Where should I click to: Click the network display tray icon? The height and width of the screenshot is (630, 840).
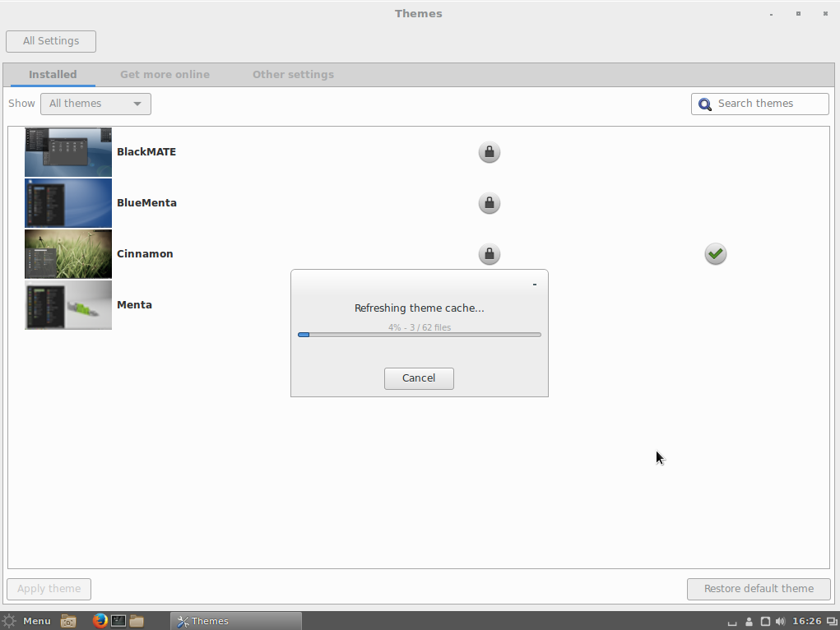tap(832, 622)
